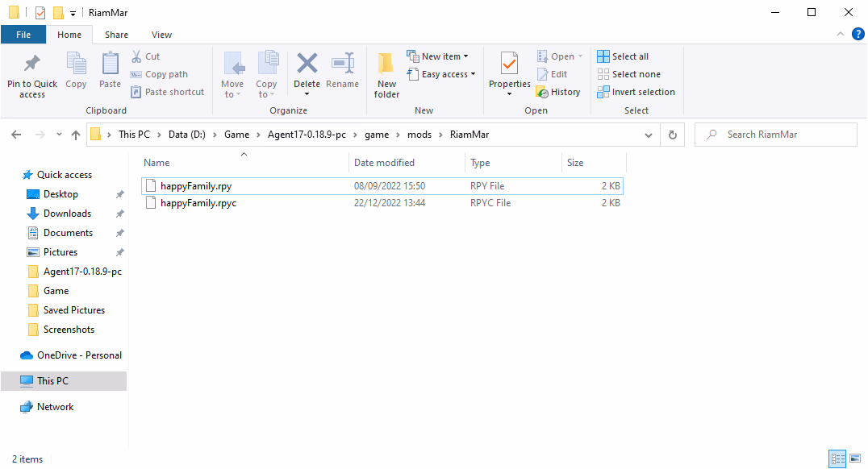Expand the Open button dropdown

coord(580,56)
